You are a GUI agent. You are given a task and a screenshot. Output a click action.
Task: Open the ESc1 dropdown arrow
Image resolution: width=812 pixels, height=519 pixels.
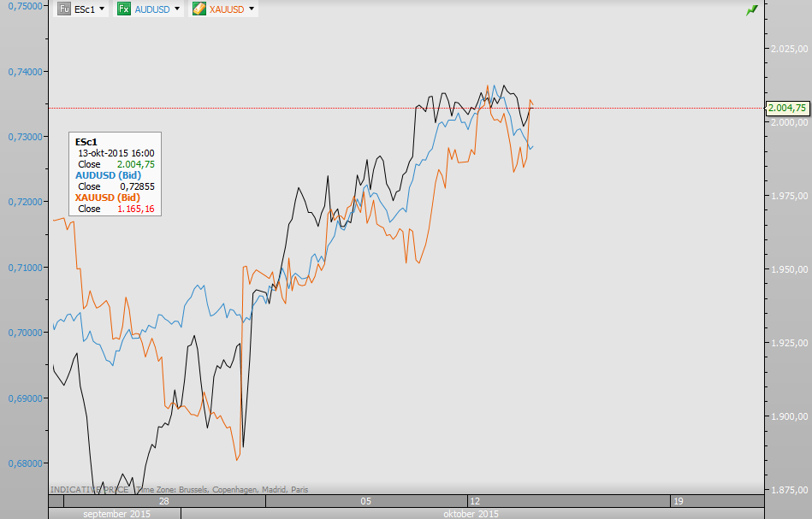tap(103, 9)
